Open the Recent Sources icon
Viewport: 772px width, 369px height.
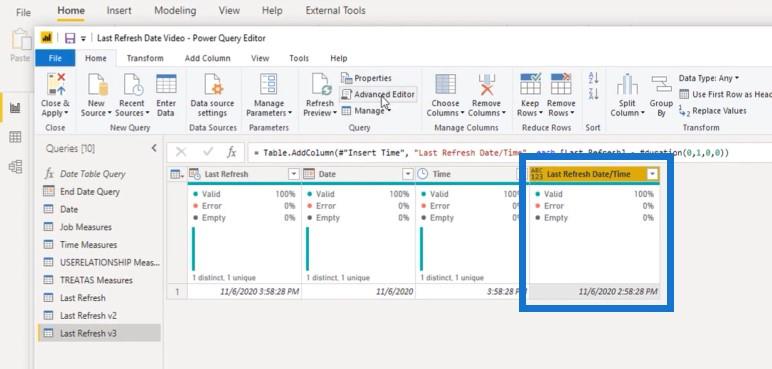132,84
